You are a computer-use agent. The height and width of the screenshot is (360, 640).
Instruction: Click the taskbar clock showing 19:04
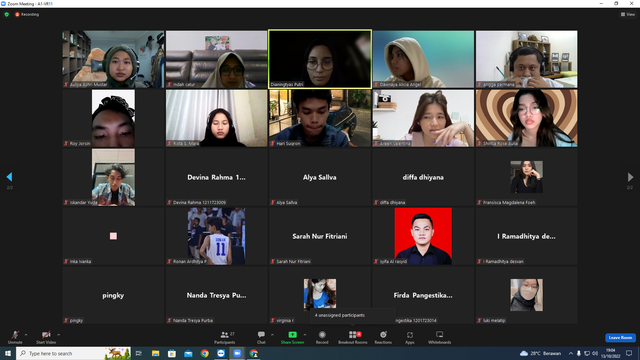(610, 353)
